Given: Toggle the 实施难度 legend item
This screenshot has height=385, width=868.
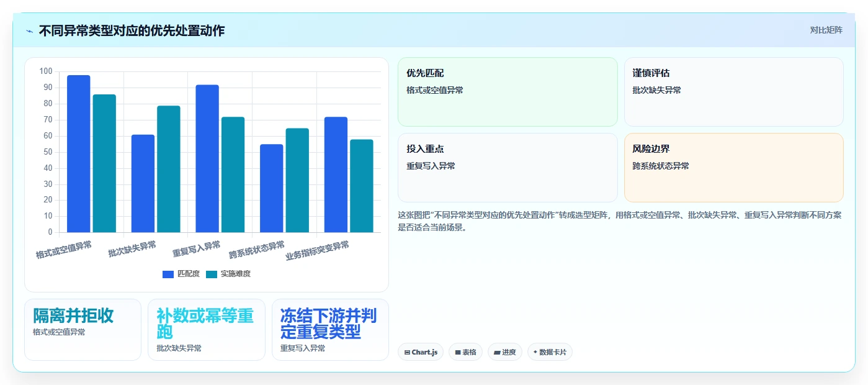Looking at the screenshot, I should [x=228, y=274].
